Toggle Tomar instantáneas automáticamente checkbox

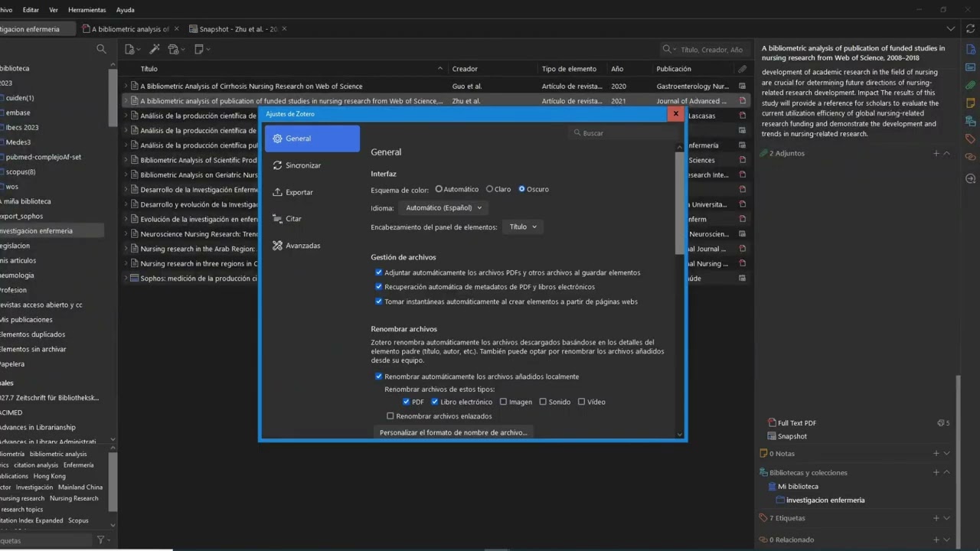pos(378,302)
